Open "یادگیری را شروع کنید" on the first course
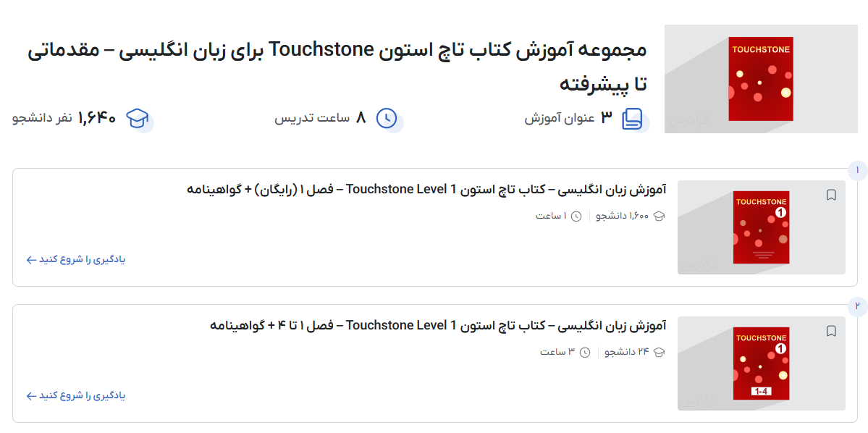This screenshot has height=433, width=868. click(76, 259)
